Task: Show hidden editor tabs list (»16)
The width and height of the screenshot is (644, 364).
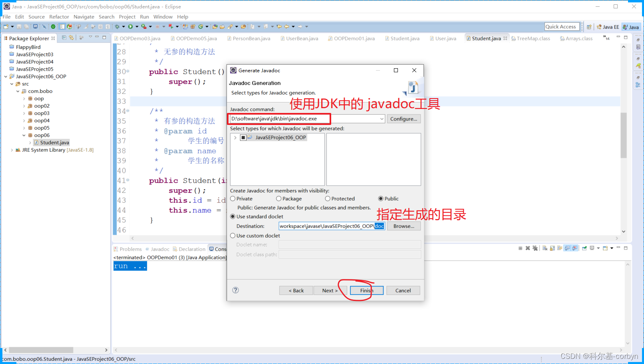Action: click(606, 38)
